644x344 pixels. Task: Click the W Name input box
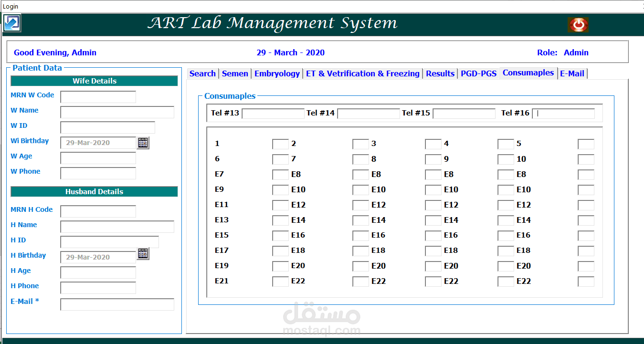[117, 112]
